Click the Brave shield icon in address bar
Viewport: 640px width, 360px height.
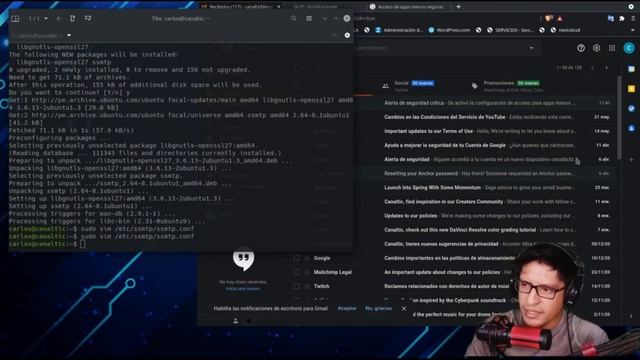tap(548, 18)
